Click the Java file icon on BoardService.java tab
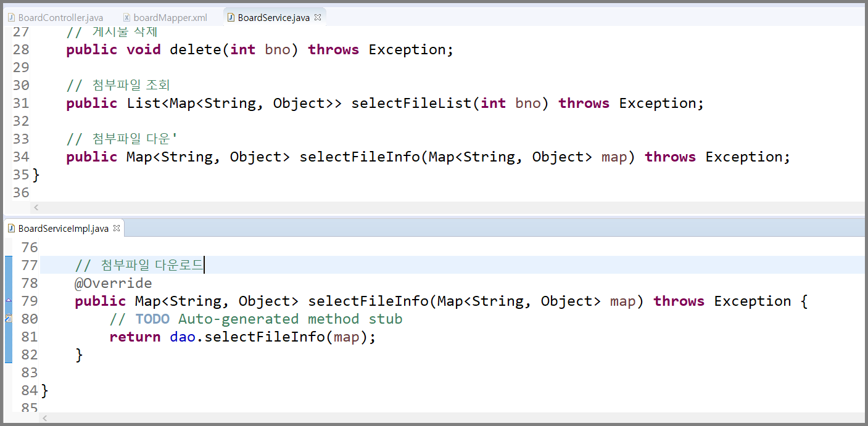Viewport: 868px width, 426px height. coord(231,18)
